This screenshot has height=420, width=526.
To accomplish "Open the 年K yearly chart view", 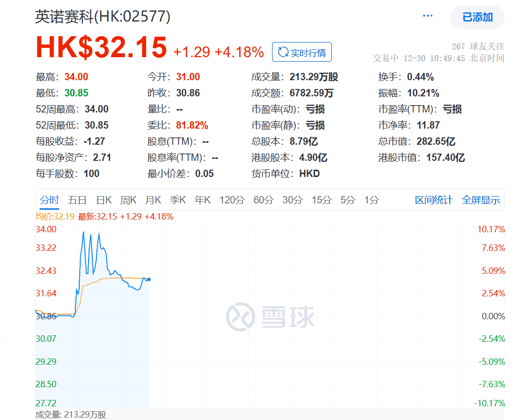I will point(202,200).
